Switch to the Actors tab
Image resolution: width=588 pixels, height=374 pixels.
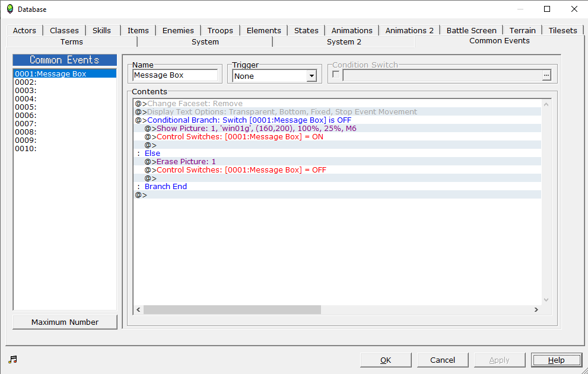(24, 30)
